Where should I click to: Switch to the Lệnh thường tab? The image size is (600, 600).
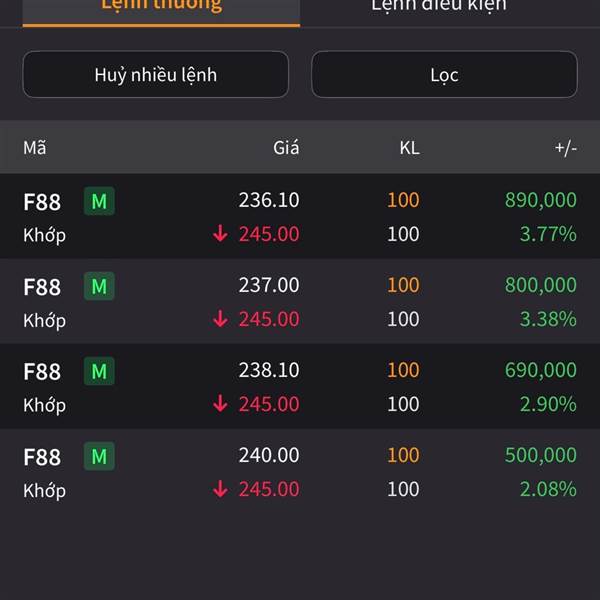(161, 8)
